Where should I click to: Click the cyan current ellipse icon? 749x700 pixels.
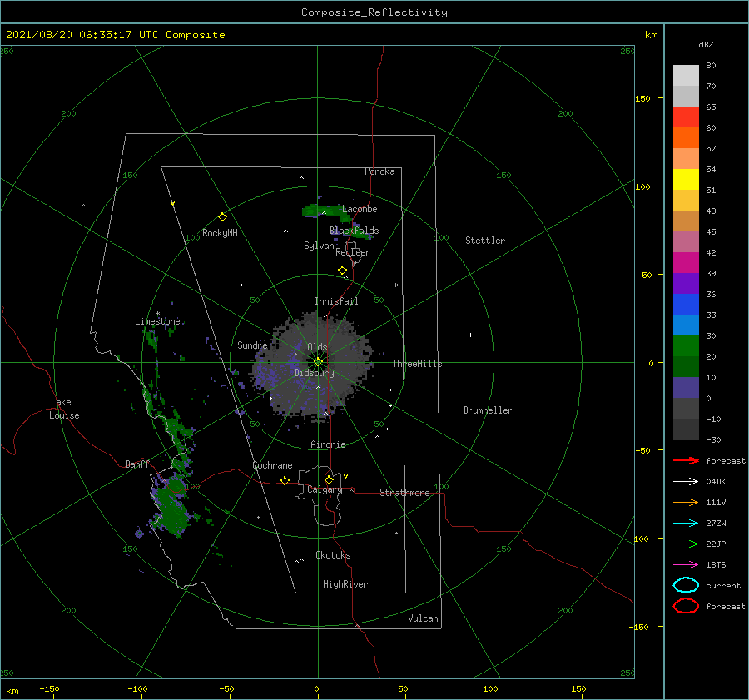pos(686,585)
